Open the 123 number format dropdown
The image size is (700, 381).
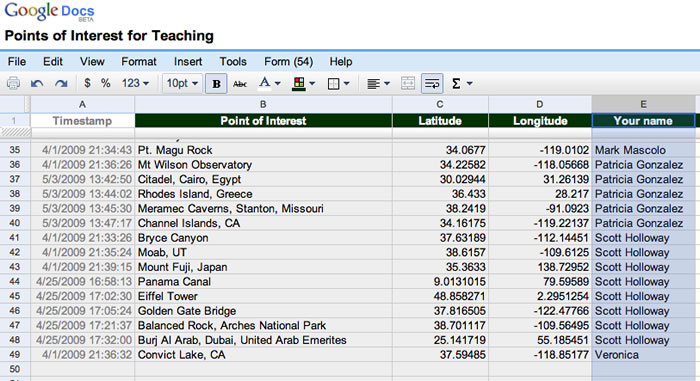[x=135, y=83]
